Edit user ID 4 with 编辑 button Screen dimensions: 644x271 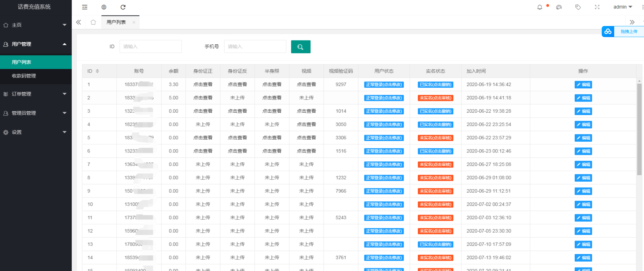(583, 125)
